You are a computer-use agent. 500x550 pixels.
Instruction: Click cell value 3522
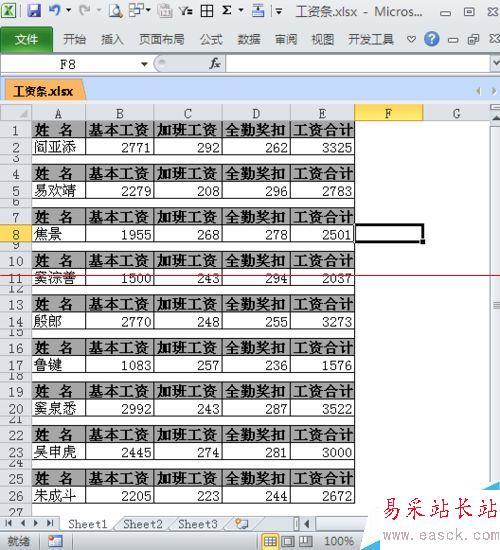[322, 408]
